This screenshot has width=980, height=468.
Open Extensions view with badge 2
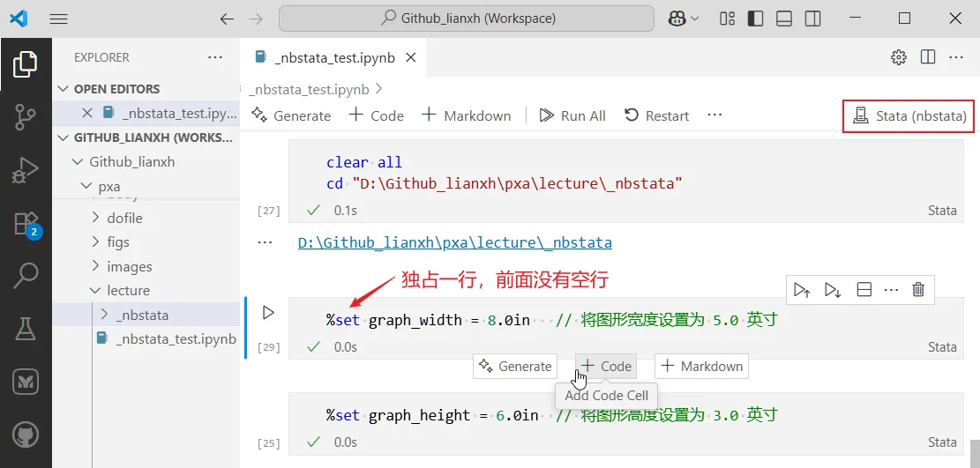pos(26,223)
